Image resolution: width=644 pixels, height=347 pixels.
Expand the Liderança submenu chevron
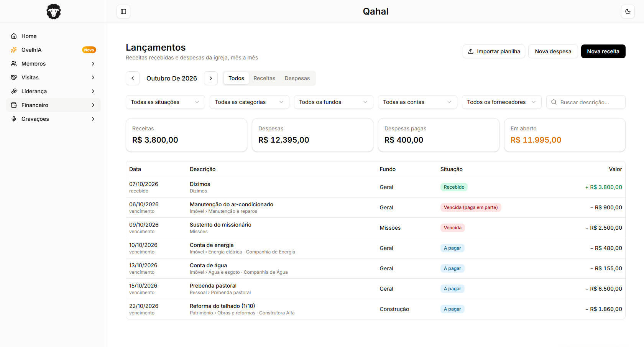point(93,91)
